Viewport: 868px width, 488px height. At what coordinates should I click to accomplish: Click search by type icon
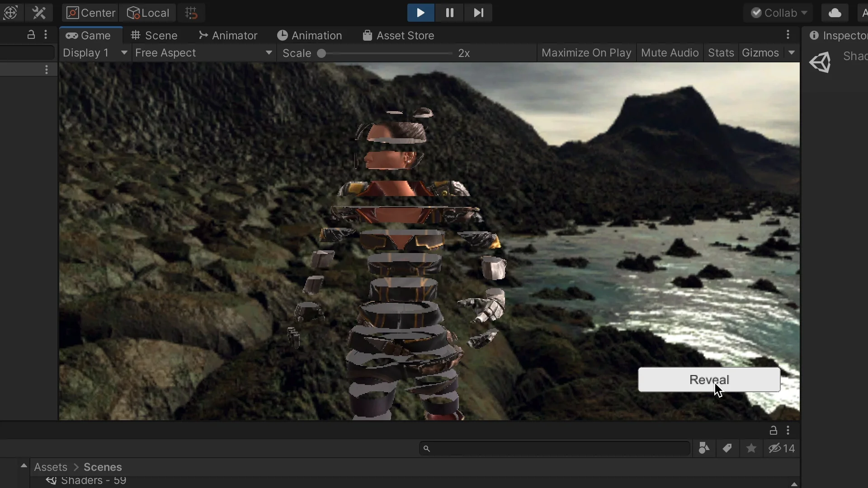tap(704, 448)
